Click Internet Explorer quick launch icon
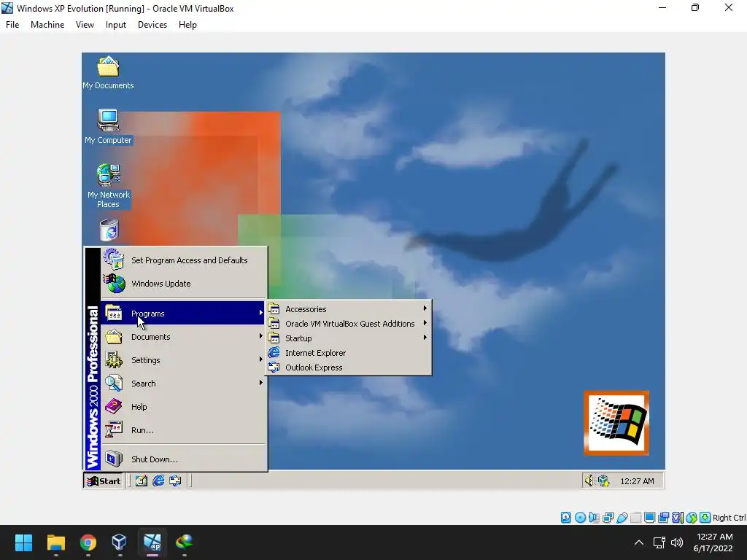Screen dimensions: 747x560 158,481
